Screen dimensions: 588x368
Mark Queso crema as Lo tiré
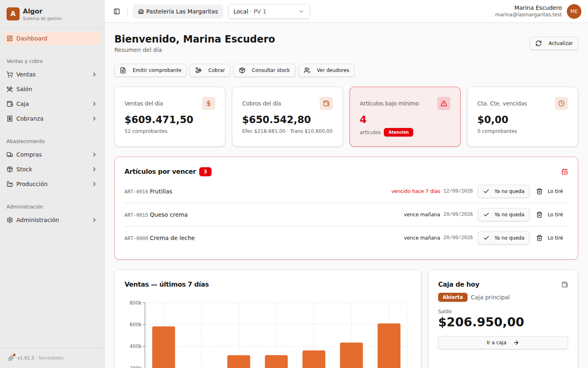point(550,215)
